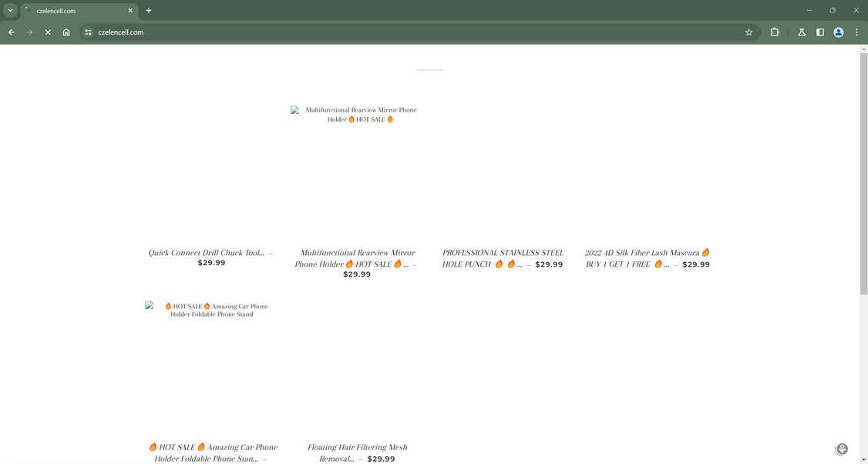868x464 pixels.
Task: Click the Rearview Mirror Phone Holder image placeholder
Action: coord(295,110)
